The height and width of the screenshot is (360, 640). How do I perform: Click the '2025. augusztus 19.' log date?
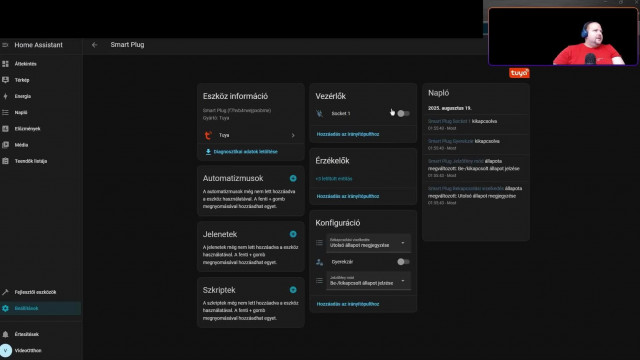450,108
